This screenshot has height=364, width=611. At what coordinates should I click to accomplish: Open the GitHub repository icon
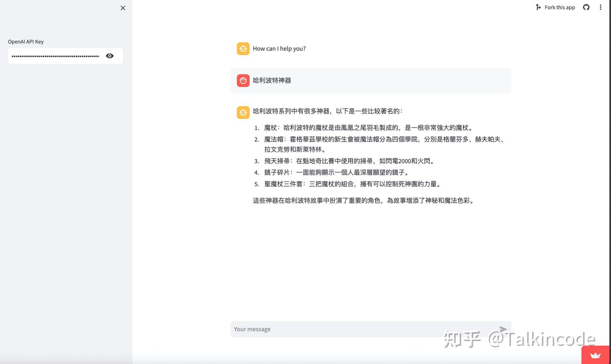(586, 7)
